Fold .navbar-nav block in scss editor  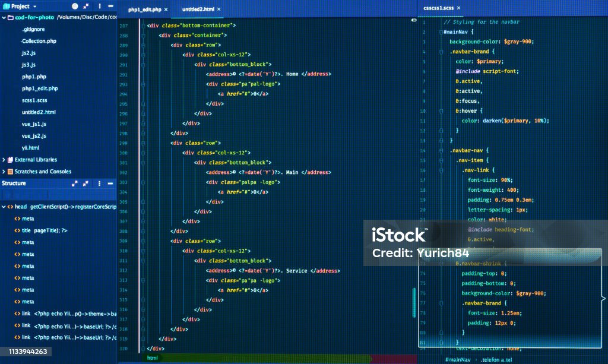pos(441,150)
